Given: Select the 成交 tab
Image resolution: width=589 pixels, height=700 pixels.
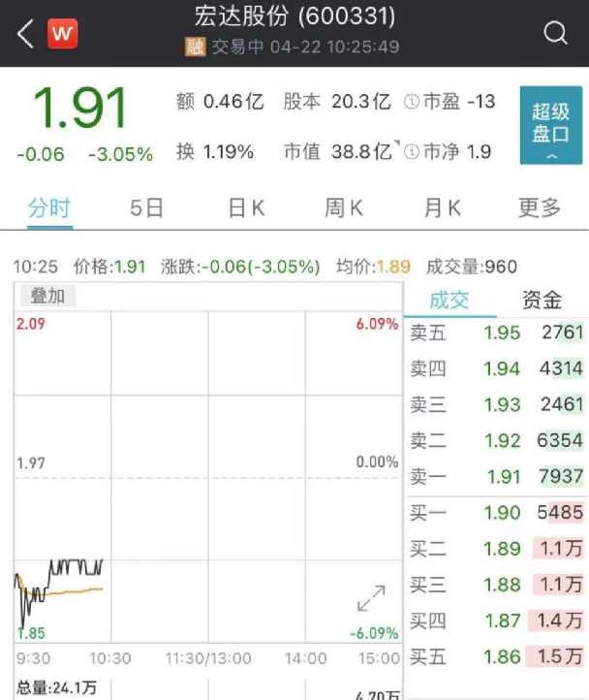Looking at the screenshot, I should (x=449, y=300).
